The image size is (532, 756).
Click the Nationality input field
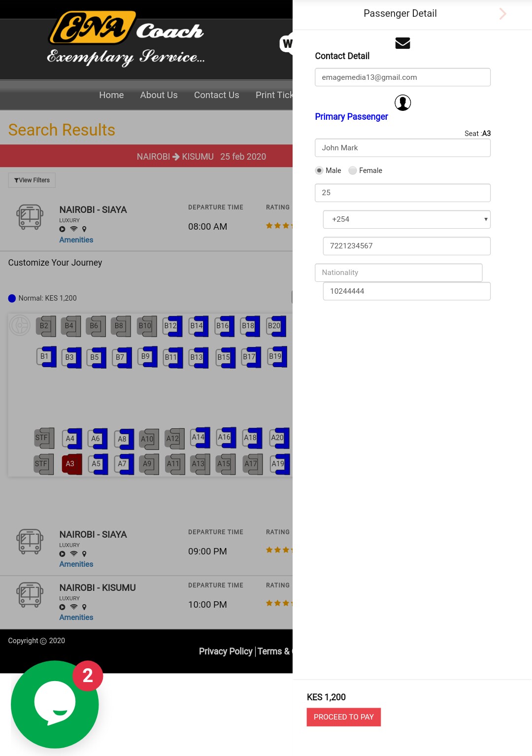click(398, 273)
